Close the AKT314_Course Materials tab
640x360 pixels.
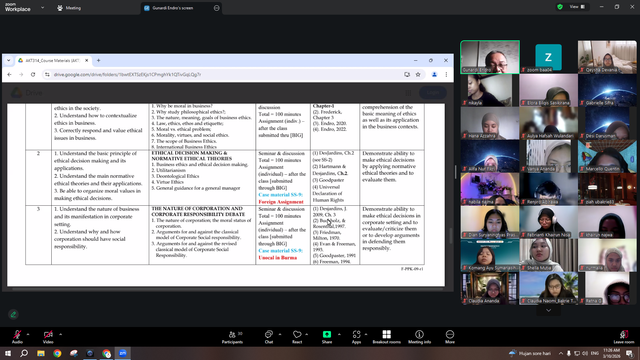tap(87, 60)
